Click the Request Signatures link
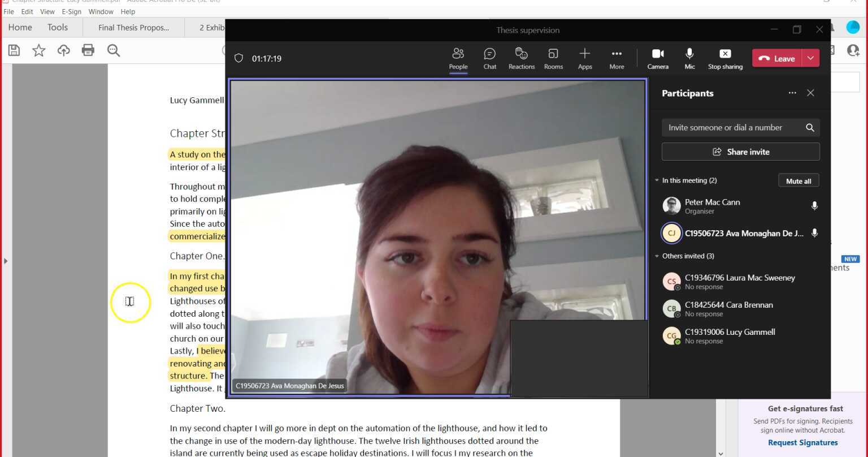This screenshot has width=868, height=457. (802, 443)
